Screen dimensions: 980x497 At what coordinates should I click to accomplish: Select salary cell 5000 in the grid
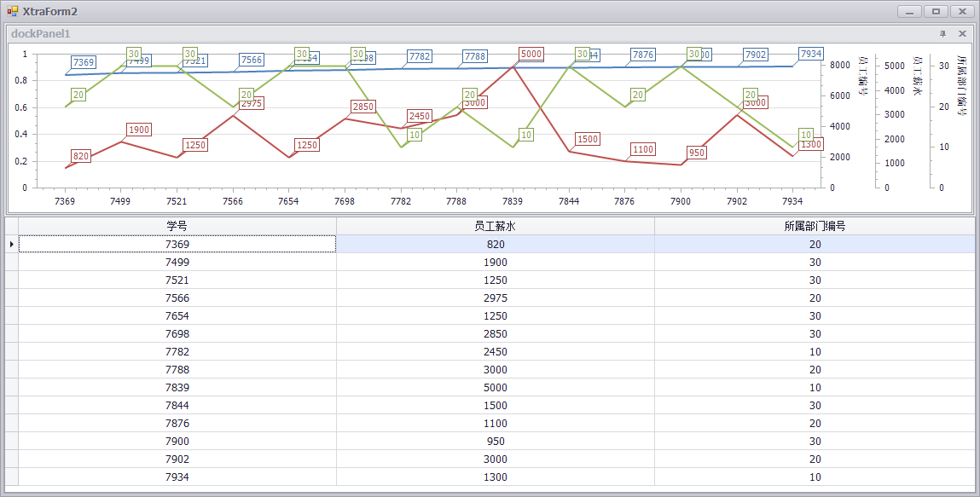coord(495,387)
